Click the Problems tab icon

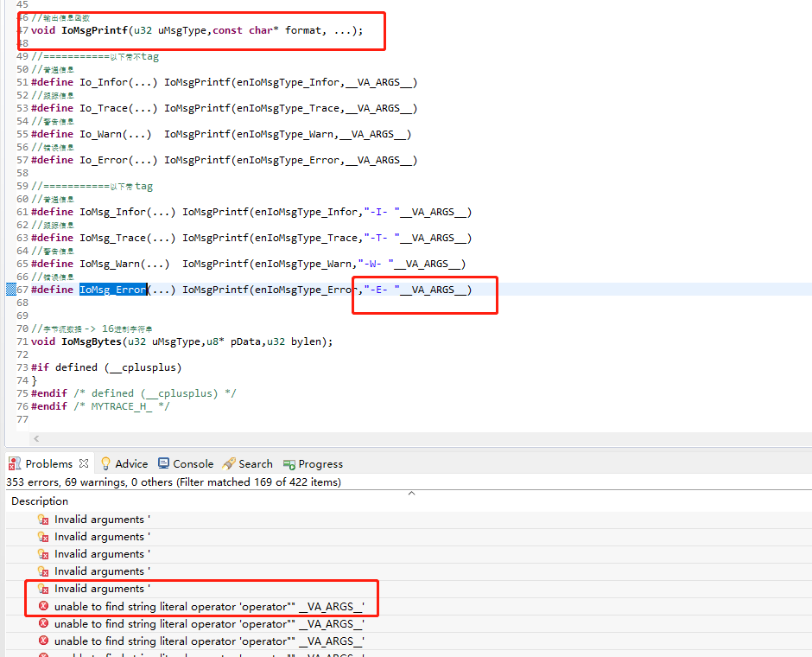point(15,463)
